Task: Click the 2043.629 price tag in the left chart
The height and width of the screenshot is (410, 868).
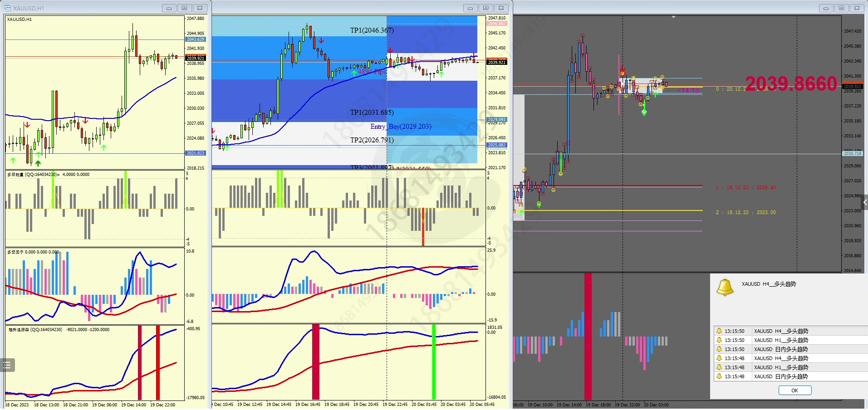Action: point(196,39)
